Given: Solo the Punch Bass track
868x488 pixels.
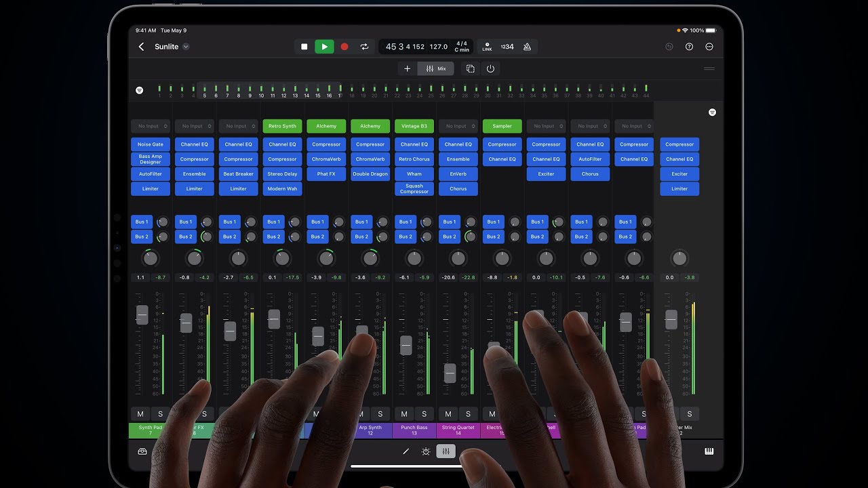Looking at the screenshot, I should [425, 414].
